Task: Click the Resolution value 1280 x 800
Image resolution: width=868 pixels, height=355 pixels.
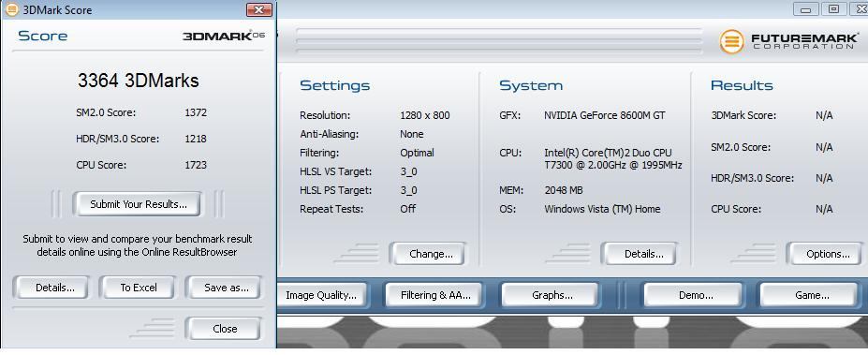Action: (424, 116)
